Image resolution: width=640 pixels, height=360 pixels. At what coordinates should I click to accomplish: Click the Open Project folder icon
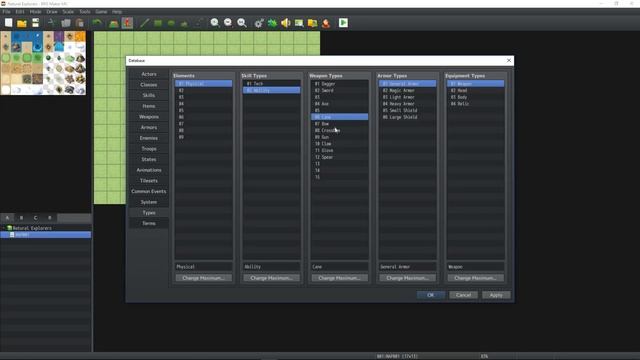point(22,23)
